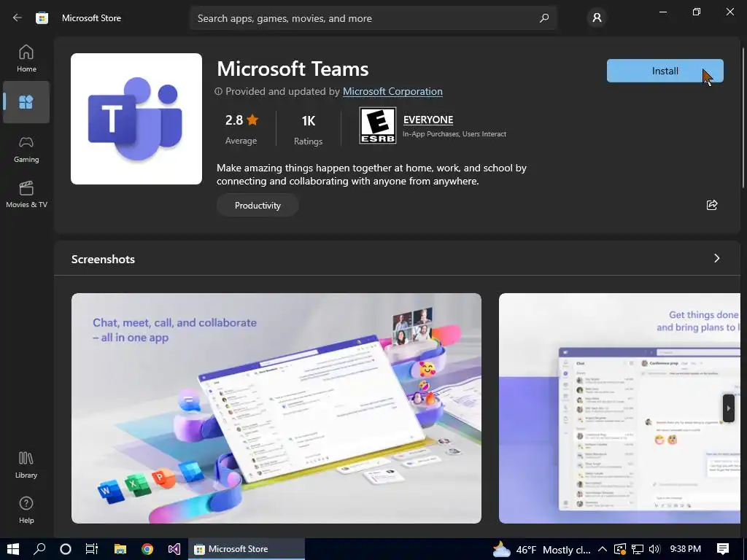Open the volume speaker icon
This screenshot has height=560, width=747.
654,549
